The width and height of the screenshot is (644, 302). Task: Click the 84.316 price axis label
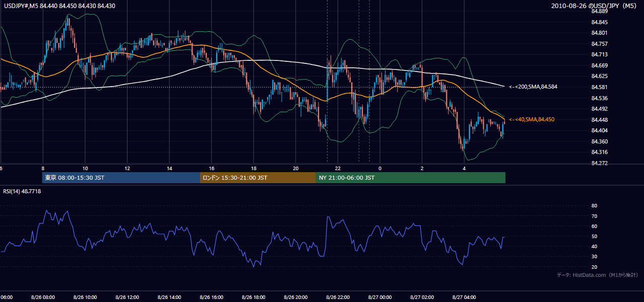599,152
